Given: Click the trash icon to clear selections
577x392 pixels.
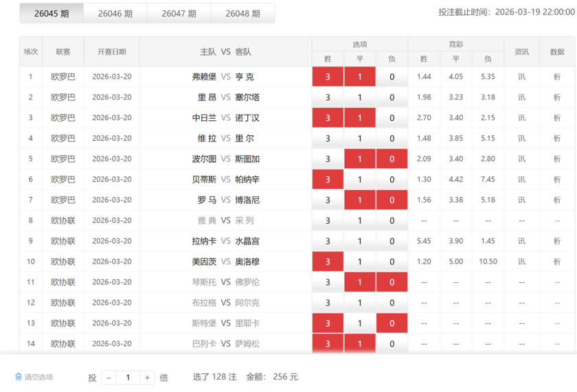Looking at the screenshot, I should pos(19,377).
